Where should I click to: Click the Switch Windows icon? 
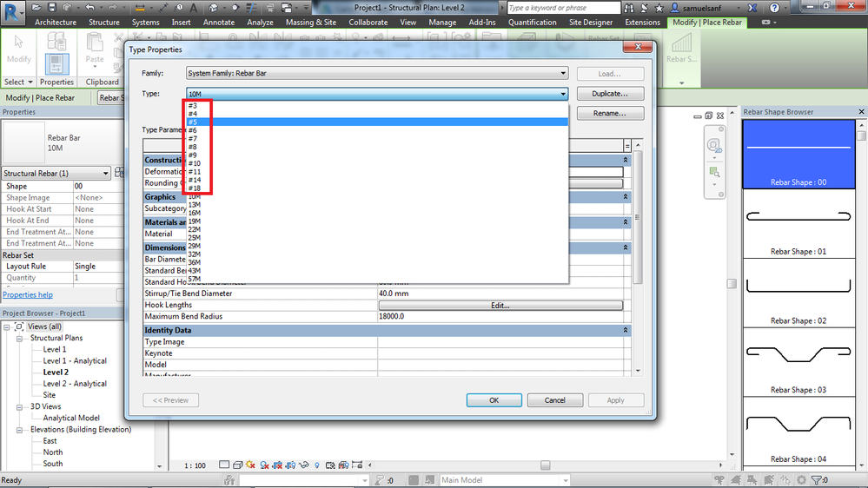(x=287, y=8)
